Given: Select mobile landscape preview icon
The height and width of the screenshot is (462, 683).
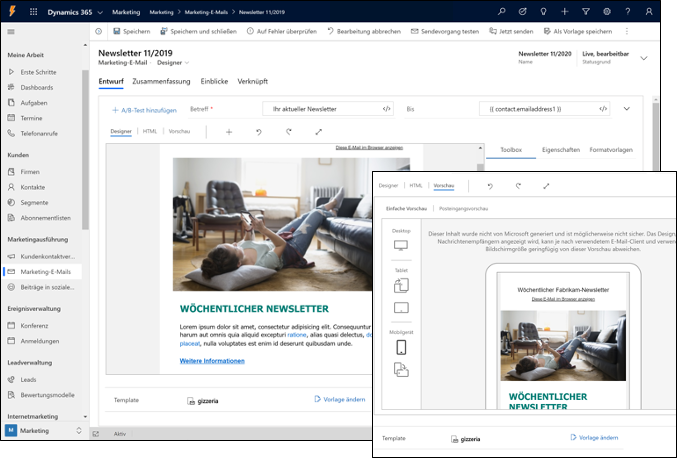Looking at the screenshot, I should click(401, 370).
